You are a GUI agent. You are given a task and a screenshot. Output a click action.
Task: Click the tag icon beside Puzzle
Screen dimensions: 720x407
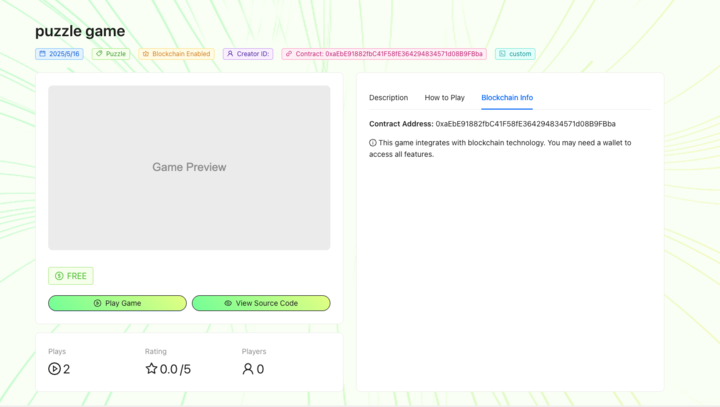(x=99, y=54)
